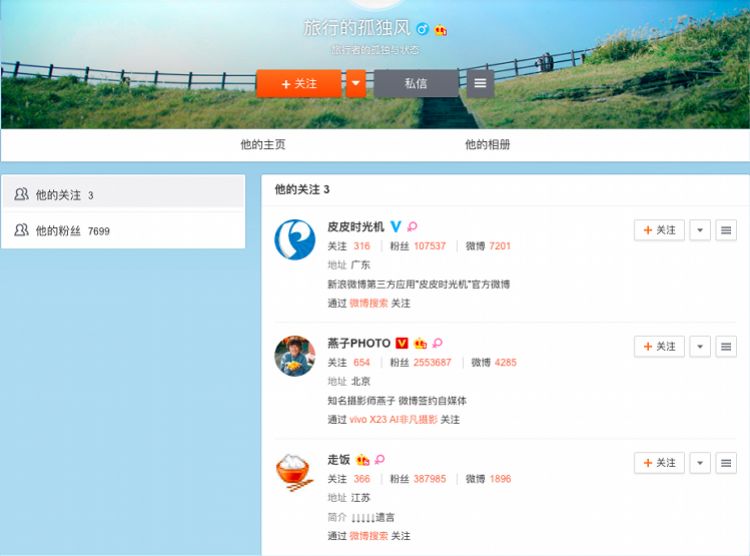This screenshot has width=750, height=556.
Task: Click the orange V badge next to 燕子PHOTO
Action: (x=402, y=343)
